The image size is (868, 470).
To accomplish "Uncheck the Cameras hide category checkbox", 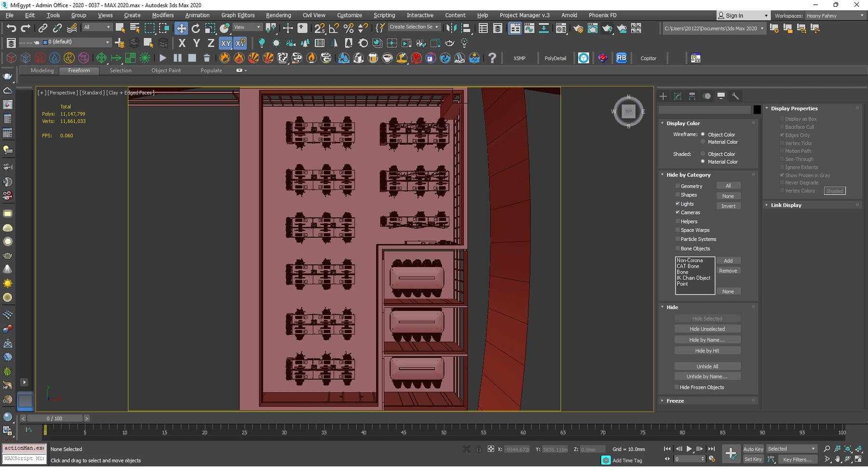I will pos(678,213).
